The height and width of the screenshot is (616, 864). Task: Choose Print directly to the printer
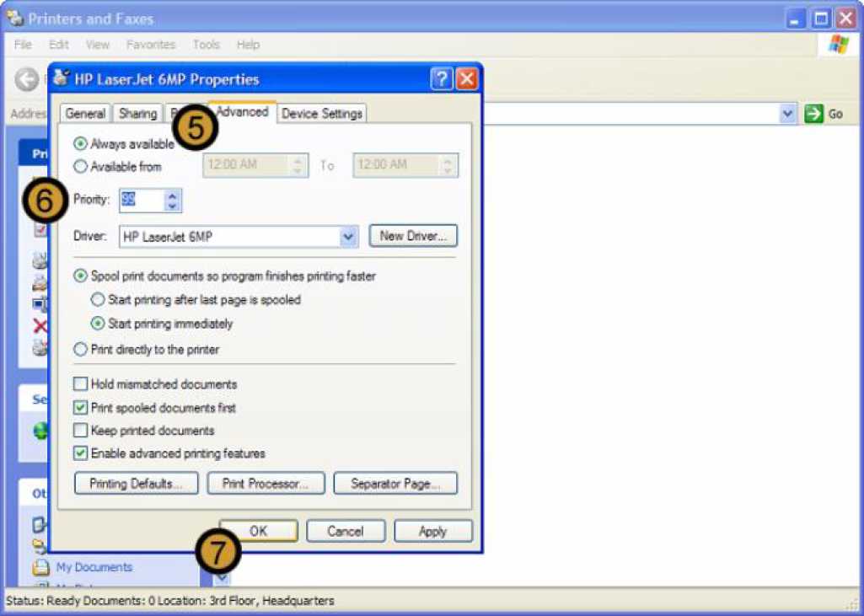80,350
